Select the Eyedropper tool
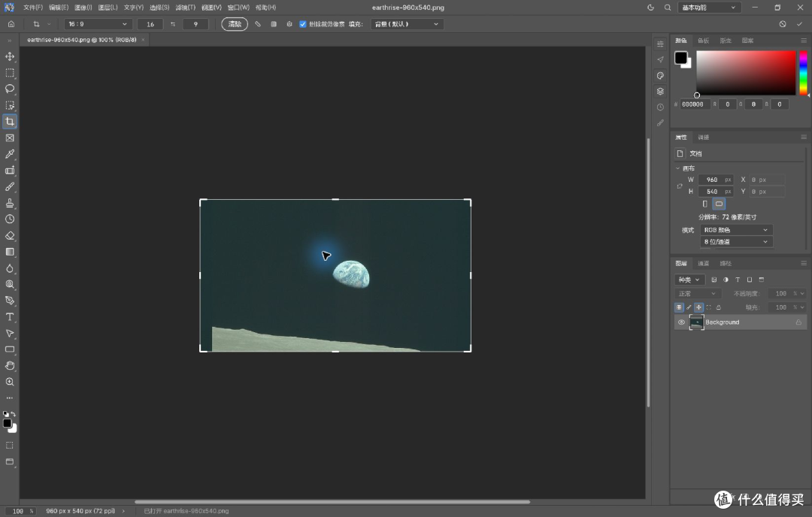This screenshot has height=517, width=812. [10, 154]
